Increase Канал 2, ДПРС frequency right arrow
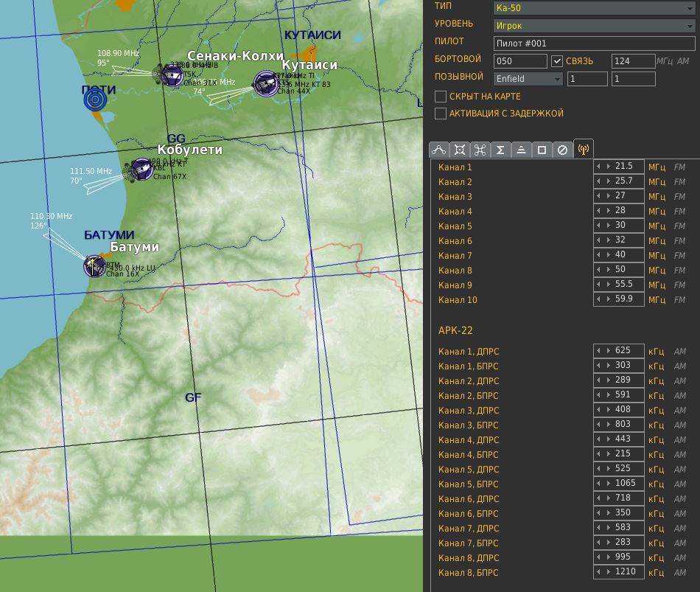 (608, 380)
